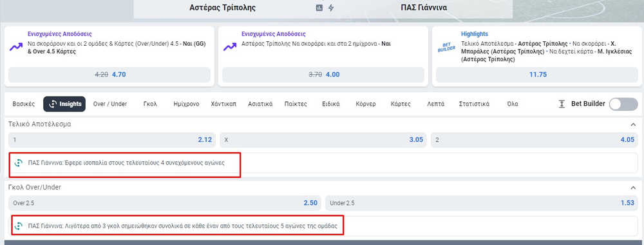
Task: Enable the Bet Builder toggle switch
Action: 623,104
